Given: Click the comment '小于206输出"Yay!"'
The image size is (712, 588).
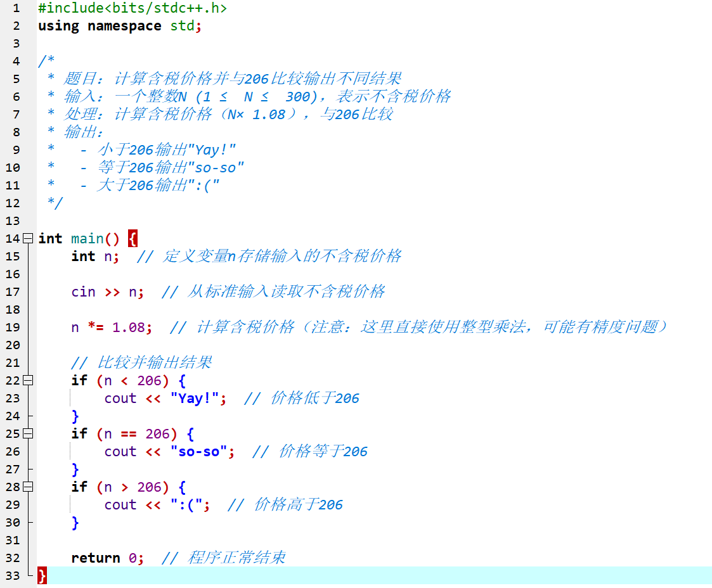Looking at the screenshot, I should 166,150.
